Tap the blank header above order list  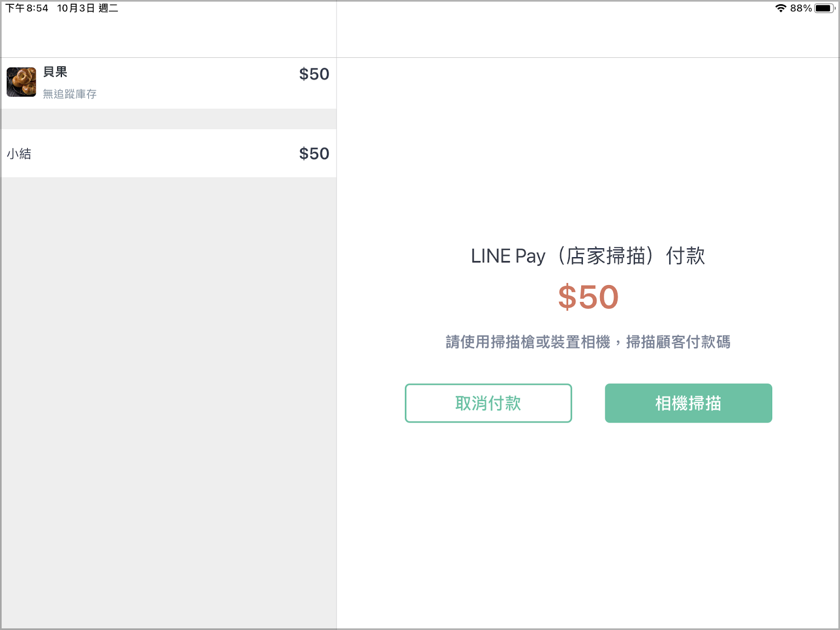(169, 36)
